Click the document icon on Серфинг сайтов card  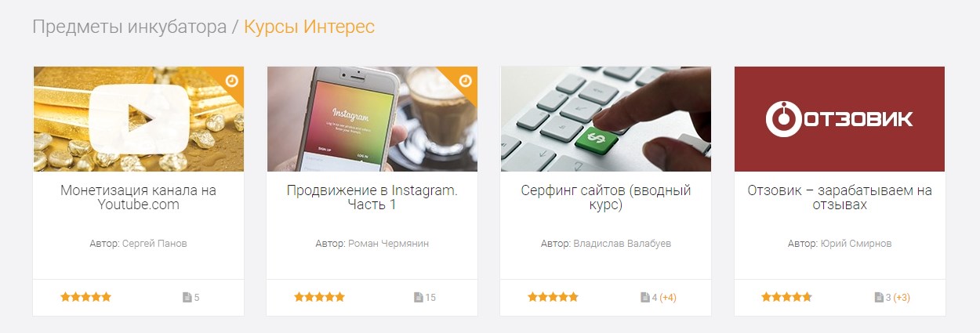(644, 298)
